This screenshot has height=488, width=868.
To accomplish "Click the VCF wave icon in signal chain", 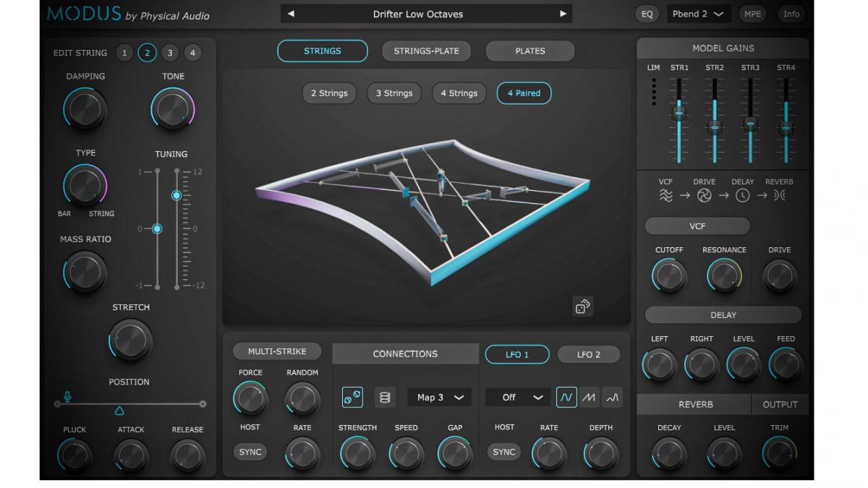I will click(666, 196).
